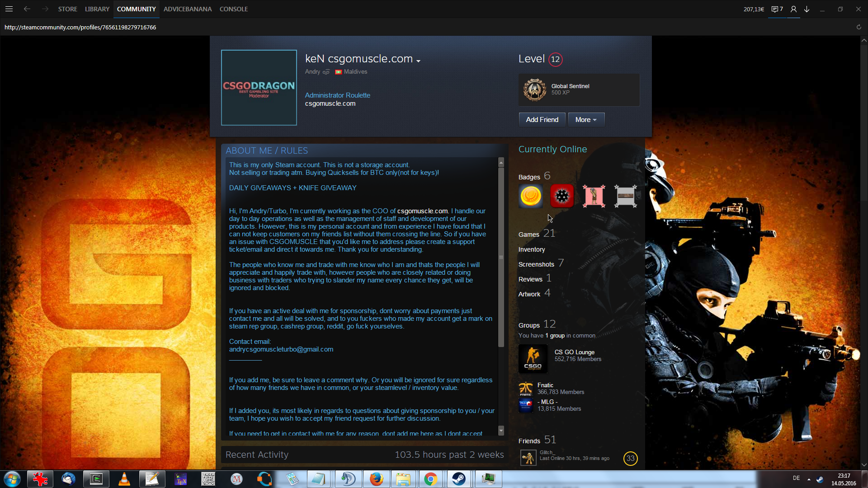
Task: Open Windows Start button
Action: [x=12, y=479]
